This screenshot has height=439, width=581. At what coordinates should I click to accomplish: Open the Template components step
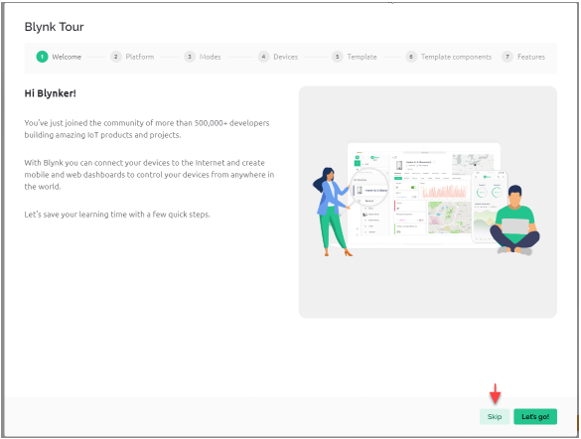[x=456, y=57]
